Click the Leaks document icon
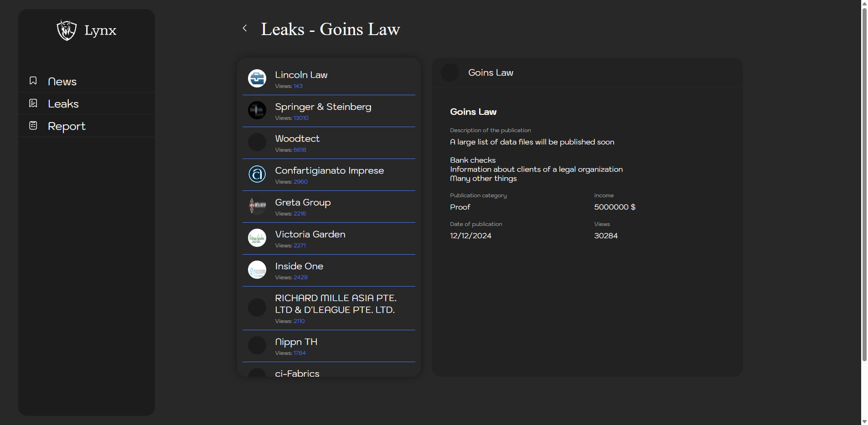This screenshot has height=425, width=868. tap(33, 103)
